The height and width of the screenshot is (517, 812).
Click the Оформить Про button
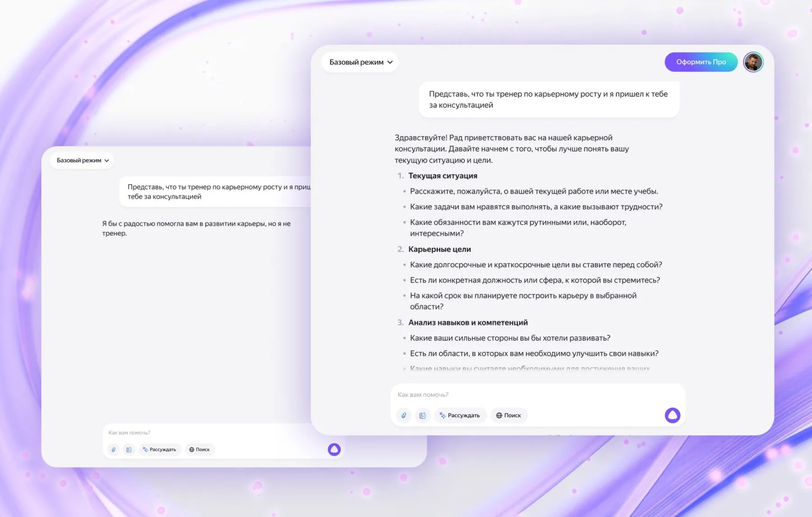(701, 62)
